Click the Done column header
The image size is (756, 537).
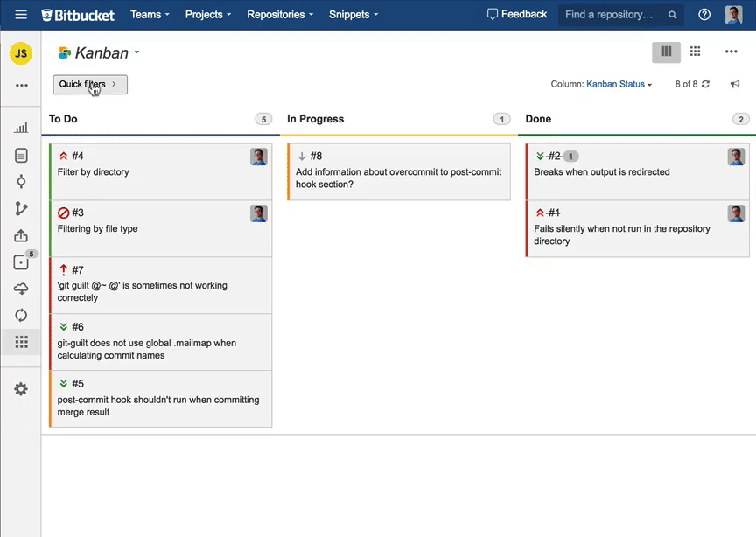click(x=538, y=119)
